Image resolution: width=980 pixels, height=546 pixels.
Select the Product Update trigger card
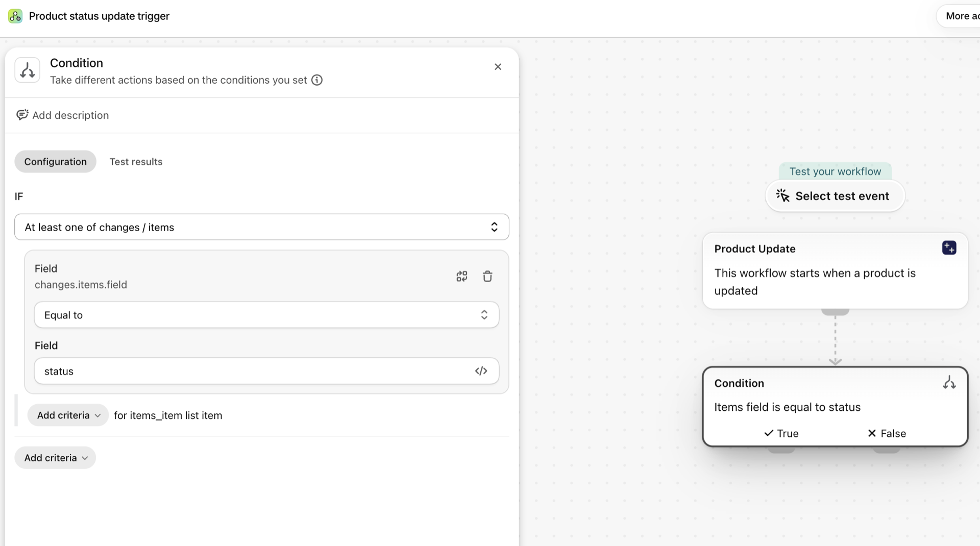tap(835, 270)
